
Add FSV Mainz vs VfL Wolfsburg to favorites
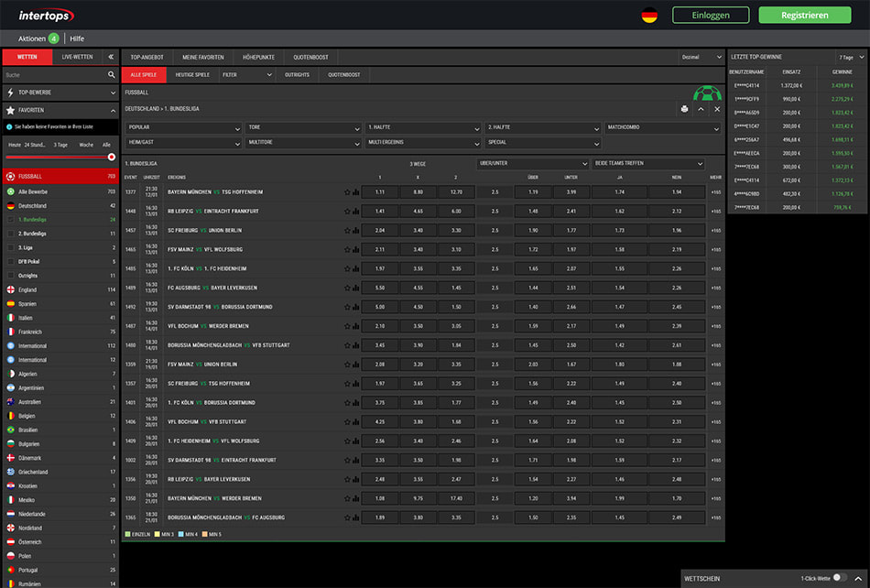point(347,250)
